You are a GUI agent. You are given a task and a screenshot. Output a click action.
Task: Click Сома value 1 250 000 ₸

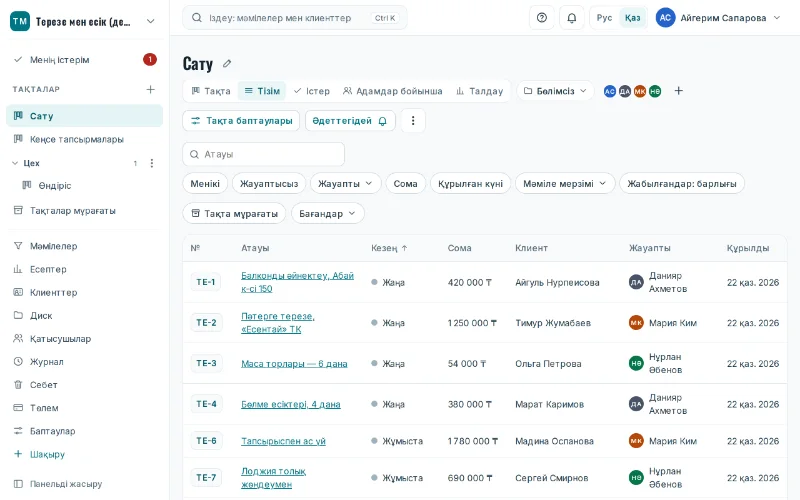[x=472, y=323]
